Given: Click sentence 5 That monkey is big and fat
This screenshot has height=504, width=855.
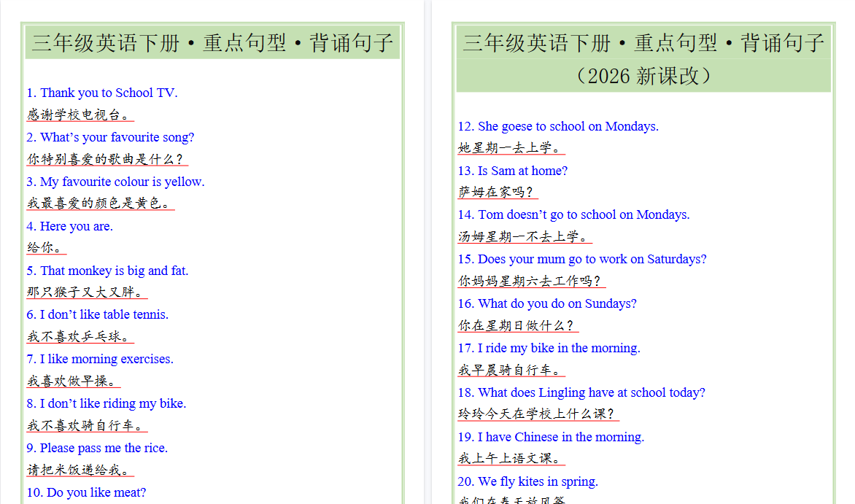Looking at the screenshot, I should click(108, 271).
